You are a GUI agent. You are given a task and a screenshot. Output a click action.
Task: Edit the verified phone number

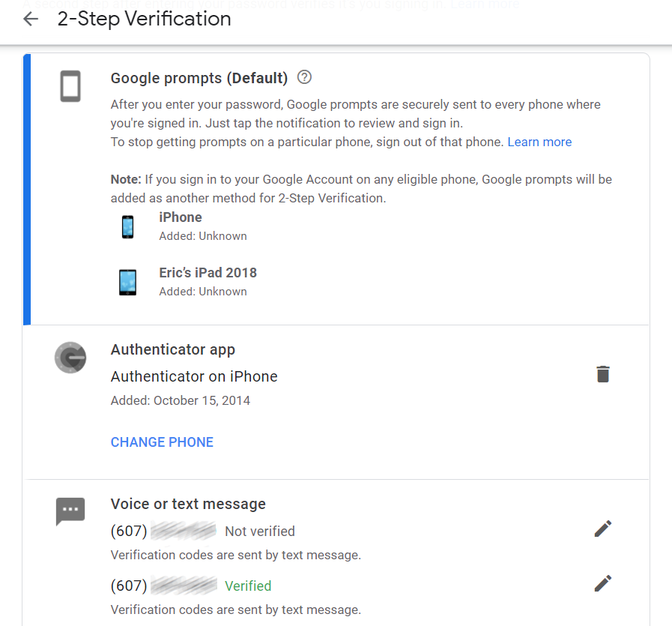coord(603,583)
